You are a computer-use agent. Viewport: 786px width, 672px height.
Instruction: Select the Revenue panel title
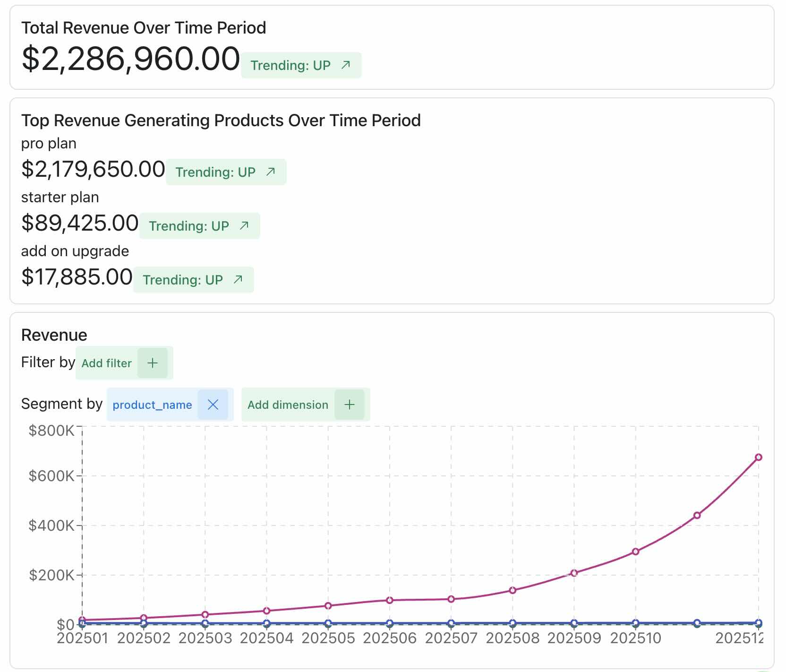tap(53, 335)
